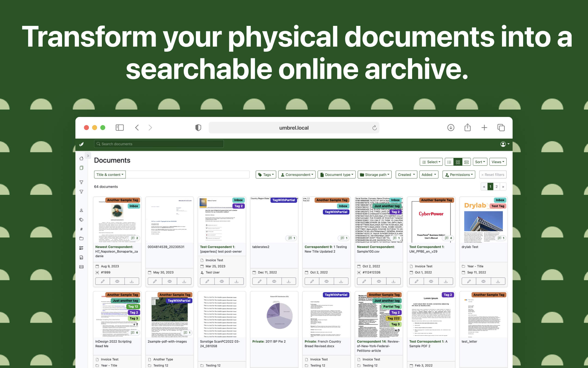The width and height of the screenshot is (588, 368).
Task: Open the Created date filter dropdown
Action: click(406, 174)
